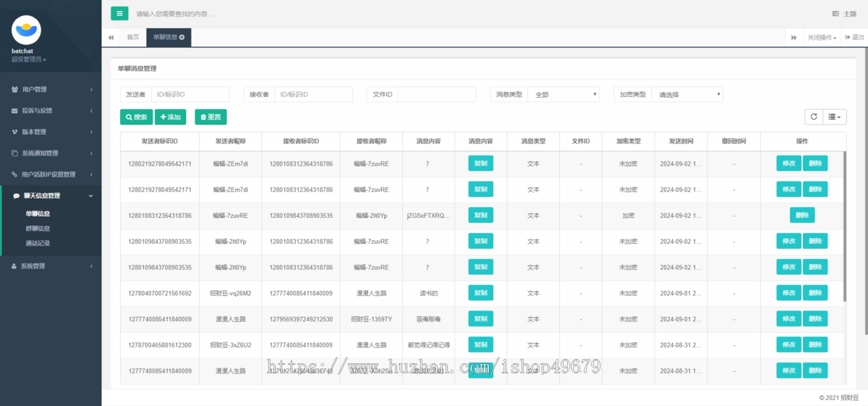Click the 吸毒贩毒 message content cell
The image size is (868, 406).
[x=428, y=319]
